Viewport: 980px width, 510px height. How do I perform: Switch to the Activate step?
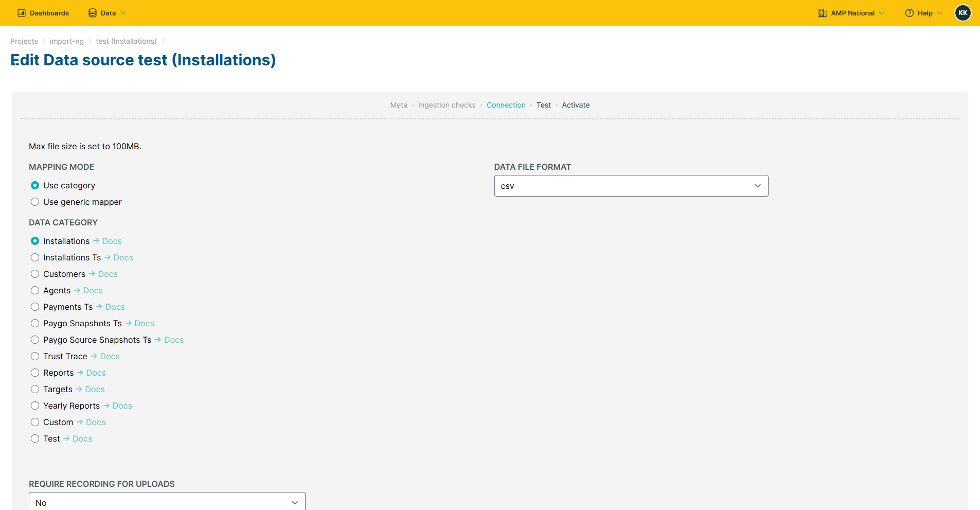point(576,105)
